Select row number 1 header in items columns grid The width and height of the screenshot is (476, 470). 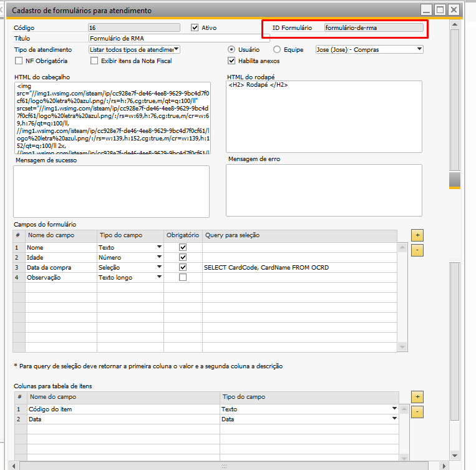click(x=21, y=409)
